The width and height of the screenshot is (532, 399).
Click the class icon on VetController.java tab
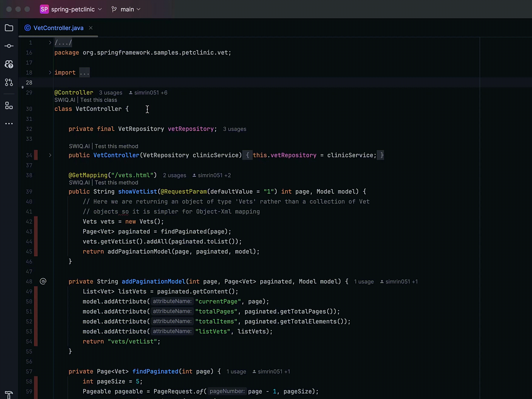28,28
